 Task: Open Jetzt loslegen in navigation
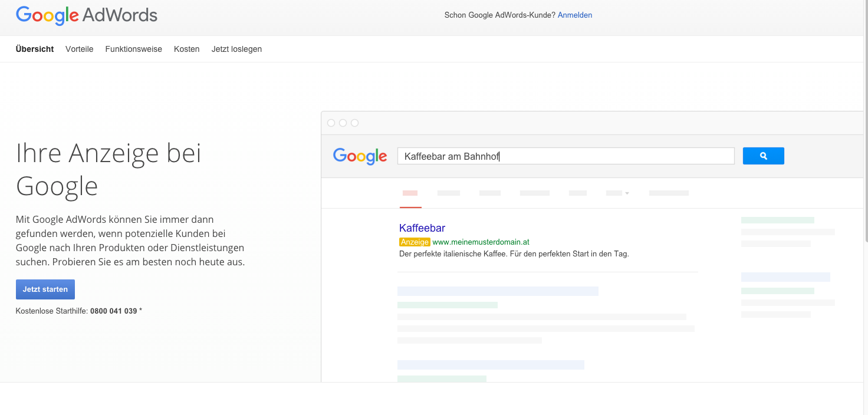click(236, 49)
